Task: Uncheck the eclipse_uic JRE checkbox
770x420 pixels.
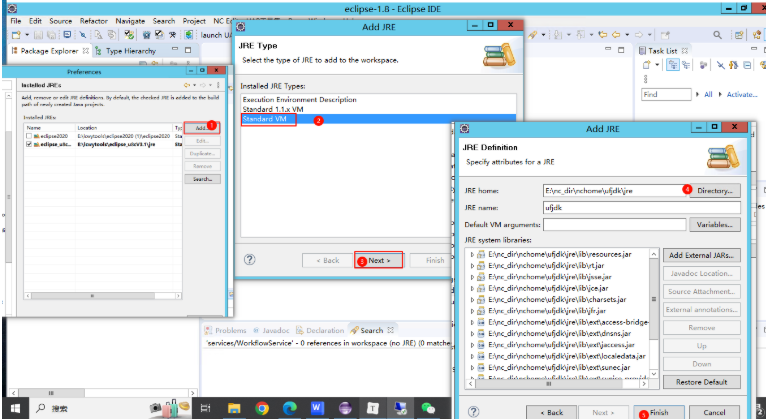Action: 28,144
